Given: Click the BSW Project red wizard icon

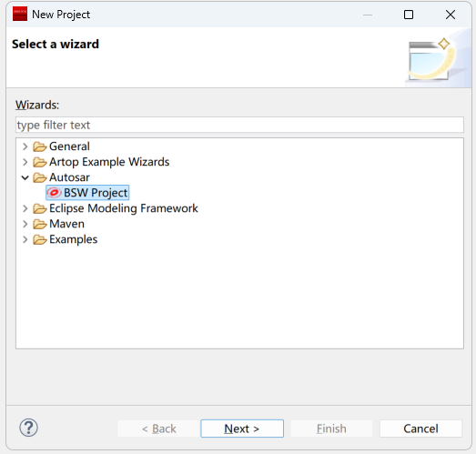Looking at the screenshot, I should click(x=54, y=193).
